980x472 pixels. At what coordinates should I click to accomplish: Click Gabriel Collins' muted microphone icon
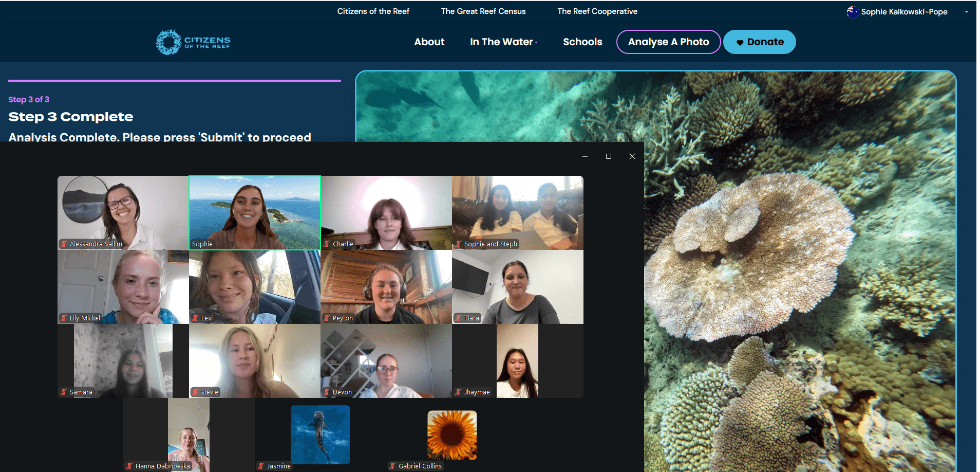[x=392, y=466]
